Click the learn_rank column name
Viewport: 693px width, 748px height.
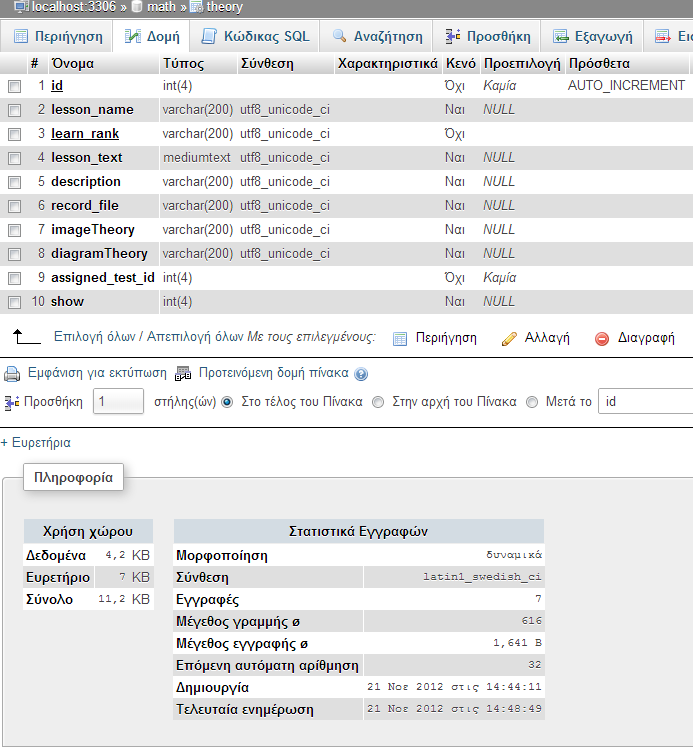(85, 134)
